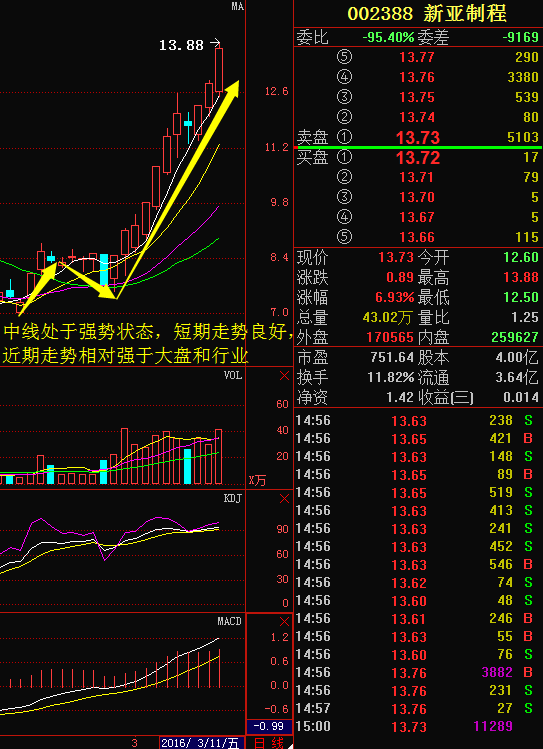
Task: Select buy level 1 price 13.72
Action: coord(417,158)
